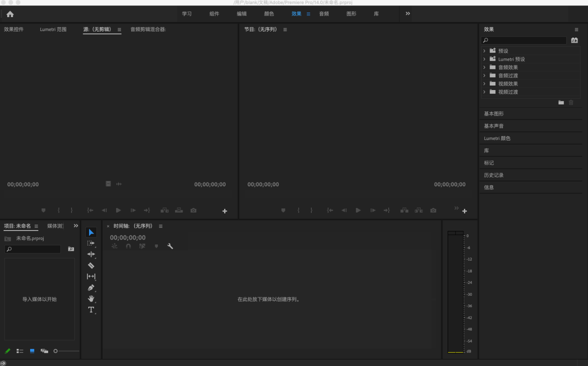Click the New Bin icon in Effects panel
This screenshot has height=366, width=588.
[x=561, y=103]
